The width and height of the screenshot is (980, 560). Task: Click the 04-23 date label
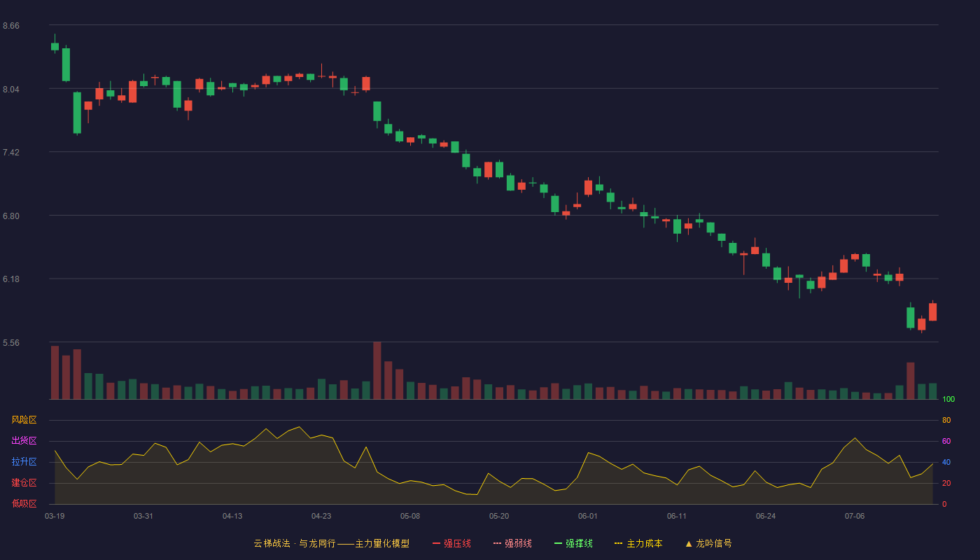tap(321, 516)
